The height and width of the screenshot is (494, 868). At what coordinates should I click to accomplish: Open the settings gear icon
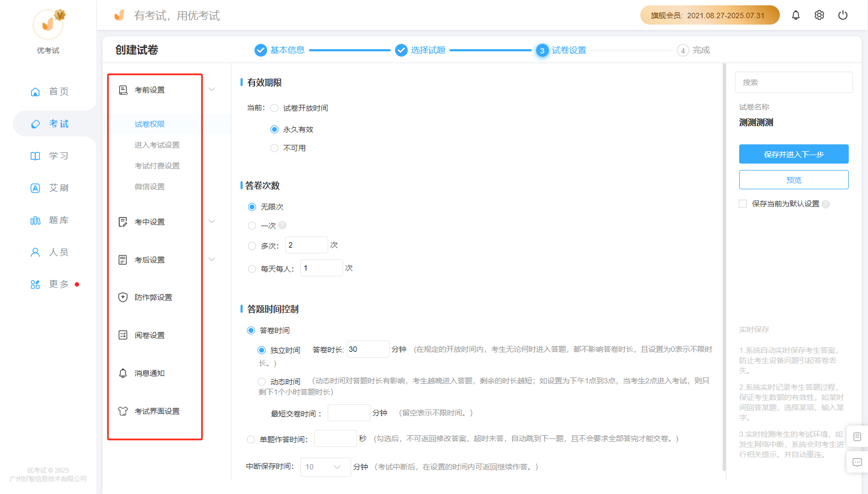[x=819, y=15]
